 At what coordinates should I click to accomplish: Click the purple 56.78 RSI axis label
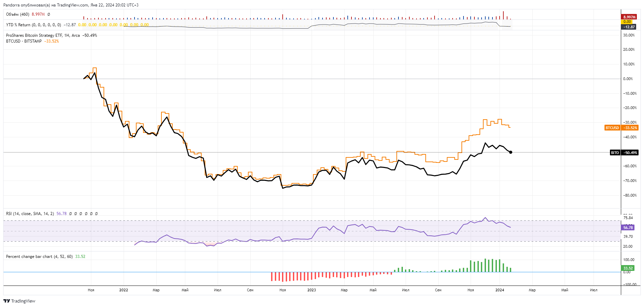(628, 228)
